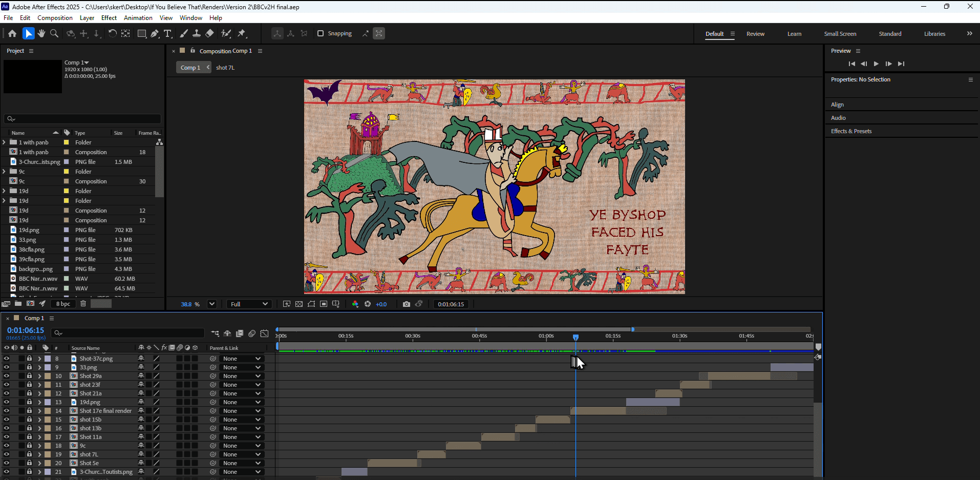Open Parent dropdown for 9c layer
The height and width of the screenshot is (480, 980).
pos(242,446)
